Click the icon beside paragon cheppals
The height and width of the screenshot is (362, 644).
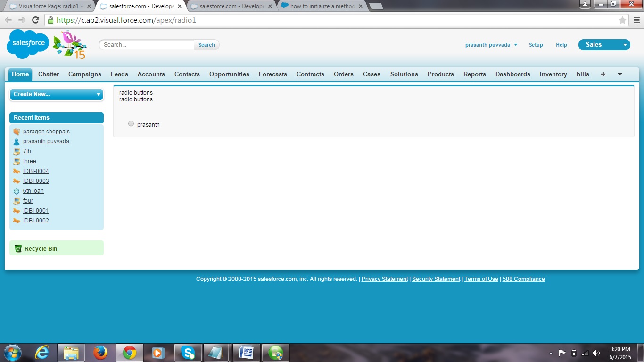coord(17,132)
